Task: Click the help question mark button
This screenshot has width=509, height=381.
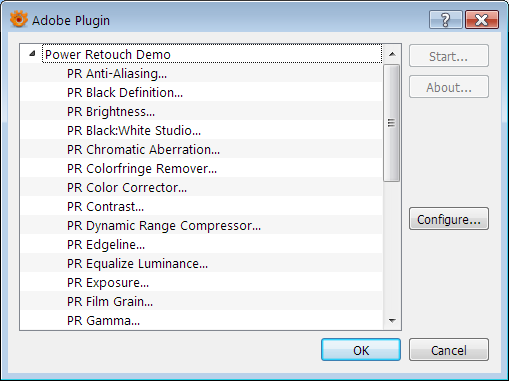Action: coord(446,20)
